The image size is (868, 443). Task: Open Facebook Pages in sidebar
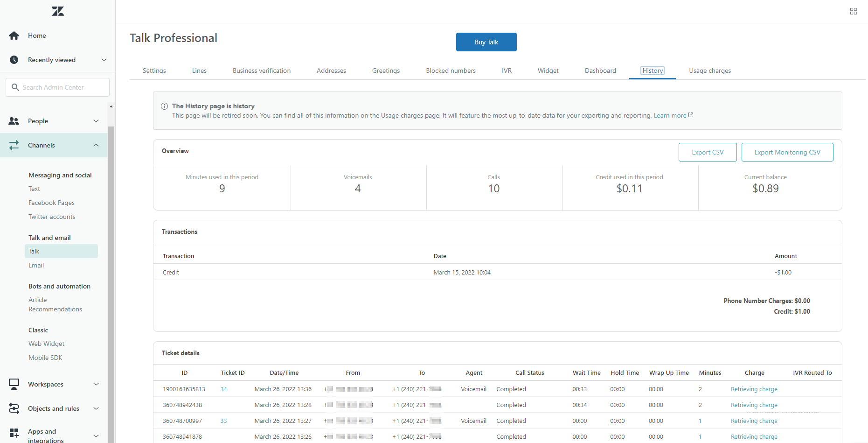tap(51, 203)
